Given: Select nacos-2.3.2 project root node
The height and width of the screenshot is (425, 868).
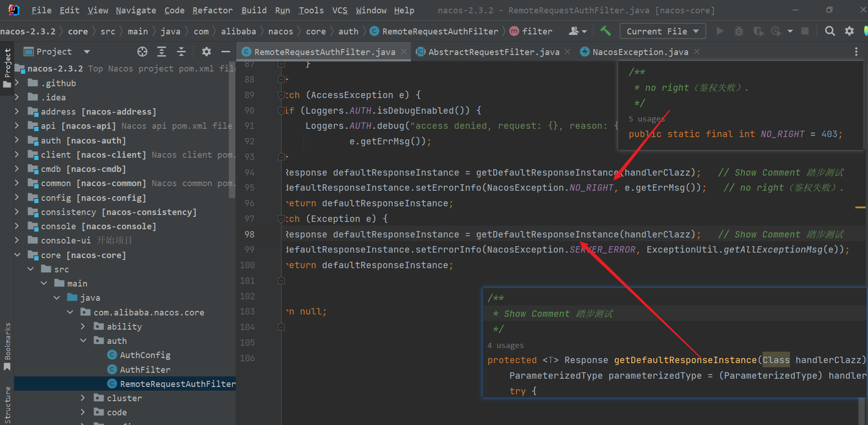Looking at the screenshot, I should click(x=55, y=68).
